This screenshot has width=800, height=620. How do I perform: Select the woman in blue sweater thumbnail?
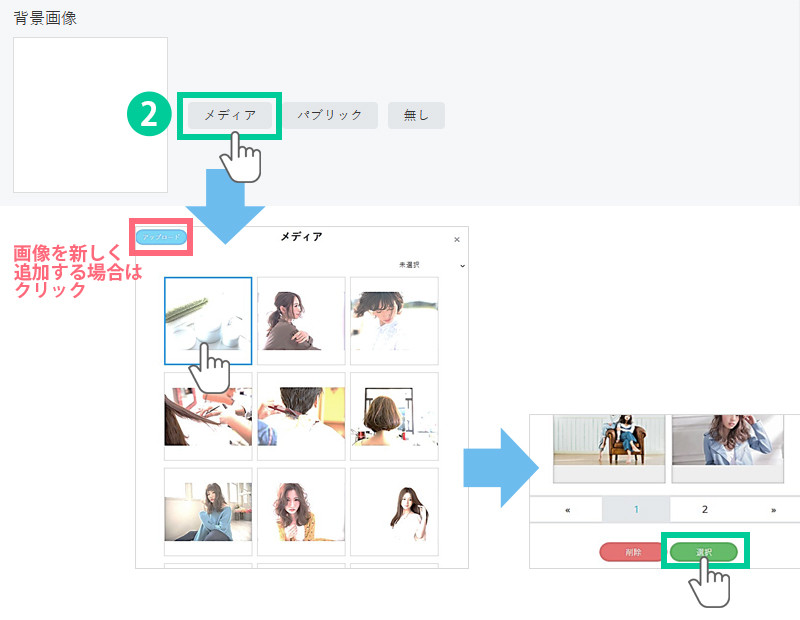click(x=208, y=511)
